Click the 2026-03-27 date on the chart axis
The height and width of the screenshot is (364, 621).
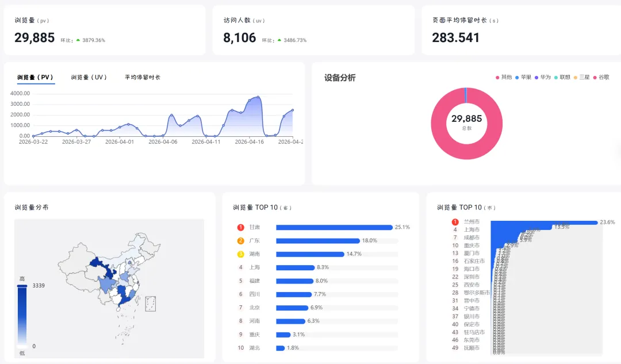pyautogui.click(x=76, y=142)
